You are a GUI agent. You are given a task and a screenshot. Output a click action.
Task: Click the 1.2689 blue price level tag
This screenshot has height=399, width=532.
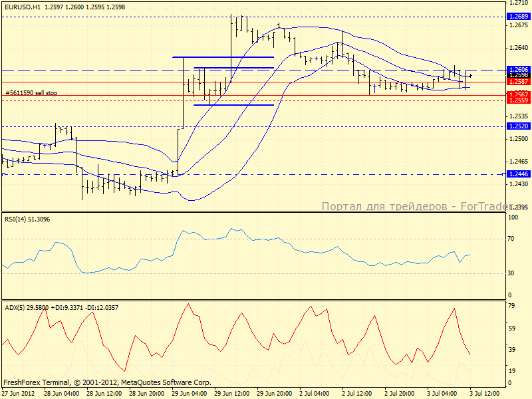pos(519,16)
